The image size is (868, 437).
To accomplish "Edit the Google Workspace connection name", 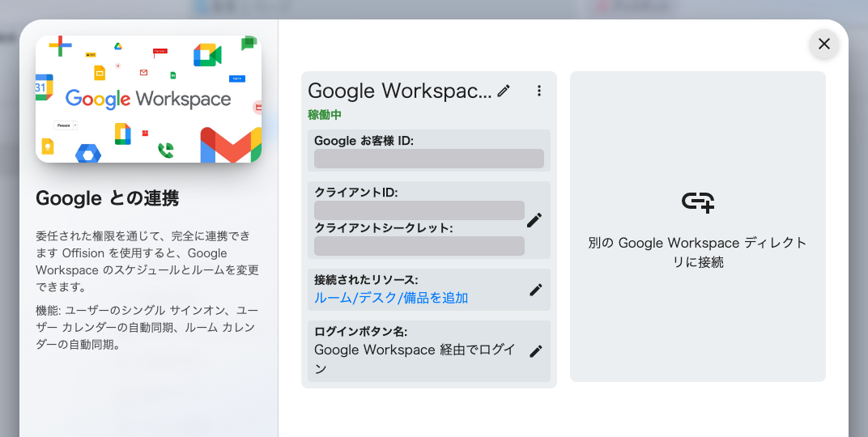I will (x=503, y=91).
